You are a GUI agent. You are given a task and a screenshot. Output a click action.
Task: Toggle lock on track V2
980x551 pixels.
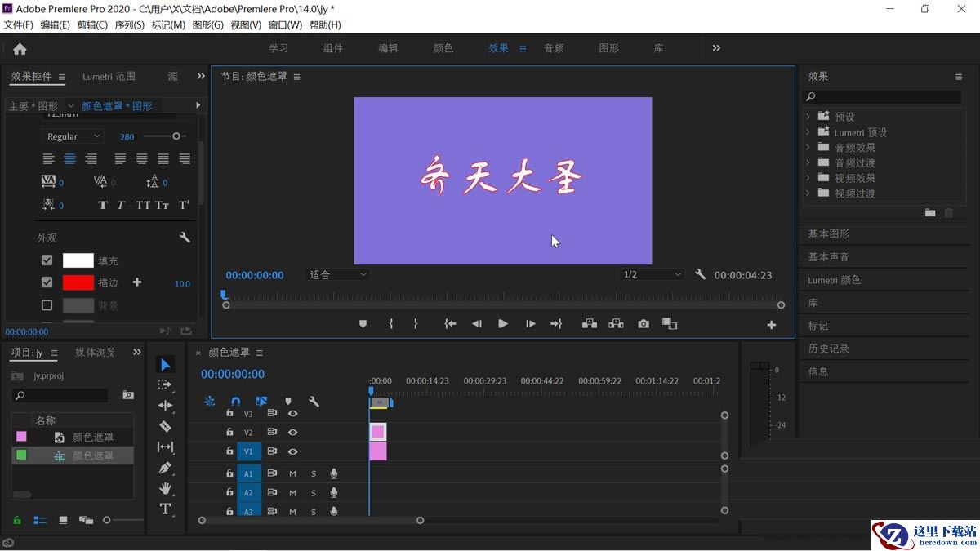(x=229, y=432)
